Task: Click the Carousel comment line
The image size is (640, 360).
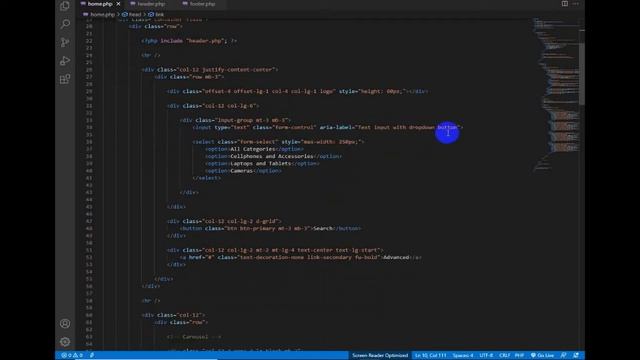Action: click(194, 337)
